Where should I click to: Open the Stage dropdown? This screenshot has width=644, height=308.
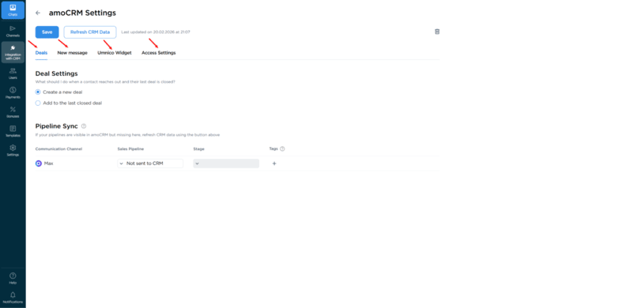[x=226, y=163]
